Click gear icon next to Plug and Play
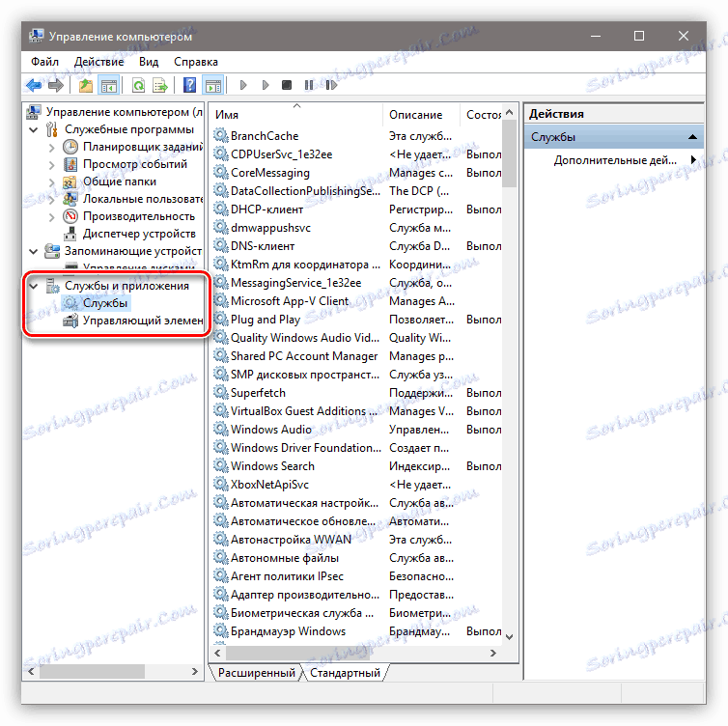The image size is (728, 726). 221,319
